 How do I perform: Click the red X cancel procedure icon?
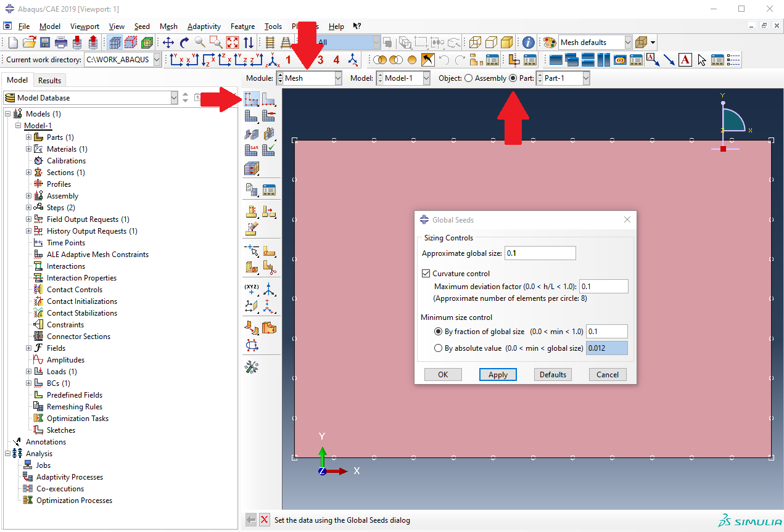[x=265, y=520]
